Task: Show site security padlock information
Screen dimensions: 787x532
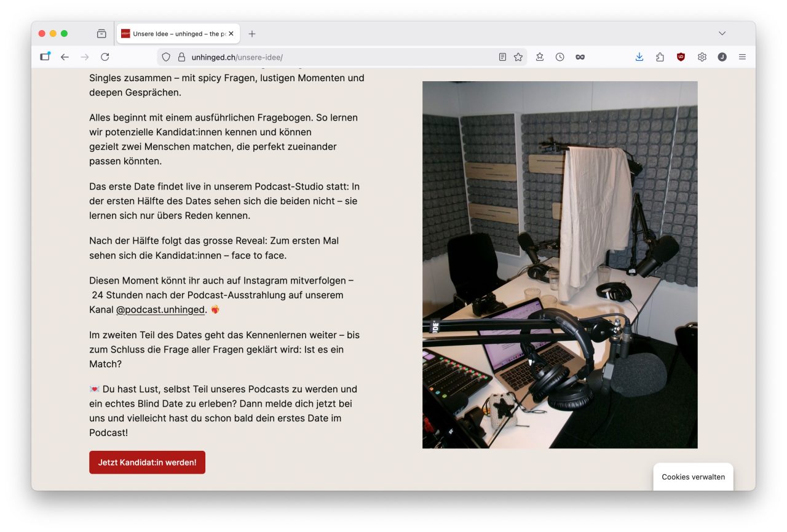Action: (181, 57)
